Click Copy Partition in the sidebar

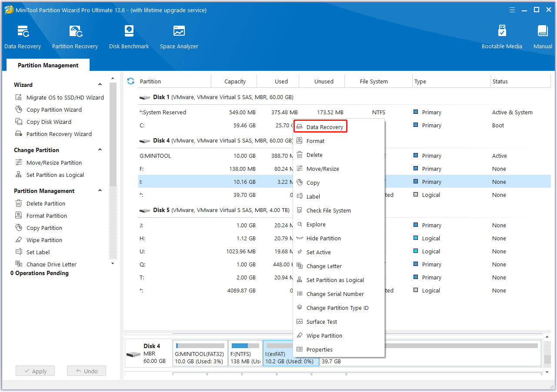tap(38, 228)
